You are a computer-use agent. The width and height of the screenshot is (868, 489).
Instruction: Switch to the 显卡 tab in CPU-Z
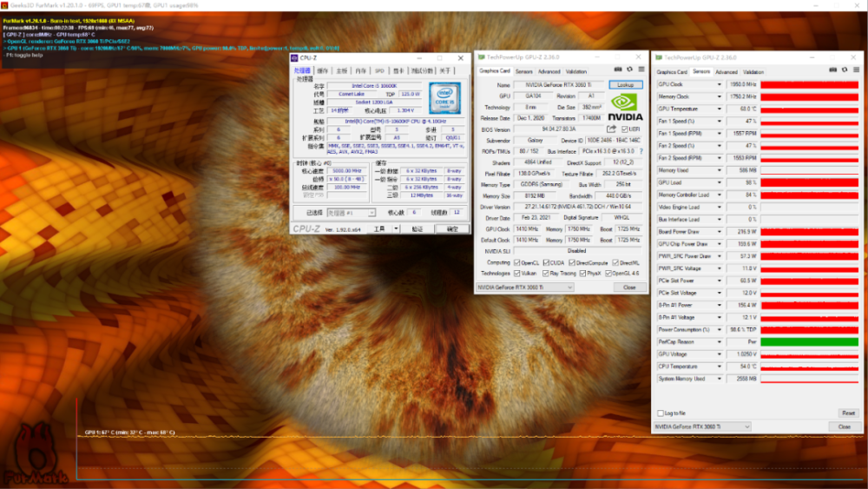pos(398,71)
